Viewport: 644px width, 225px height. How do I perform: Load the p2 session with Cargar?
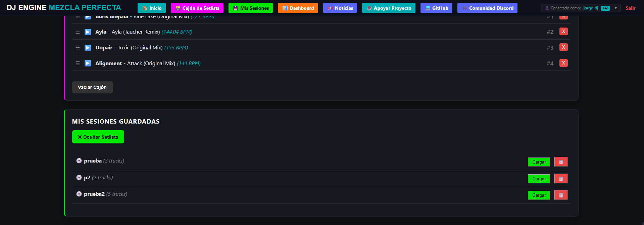coord(539,179)
